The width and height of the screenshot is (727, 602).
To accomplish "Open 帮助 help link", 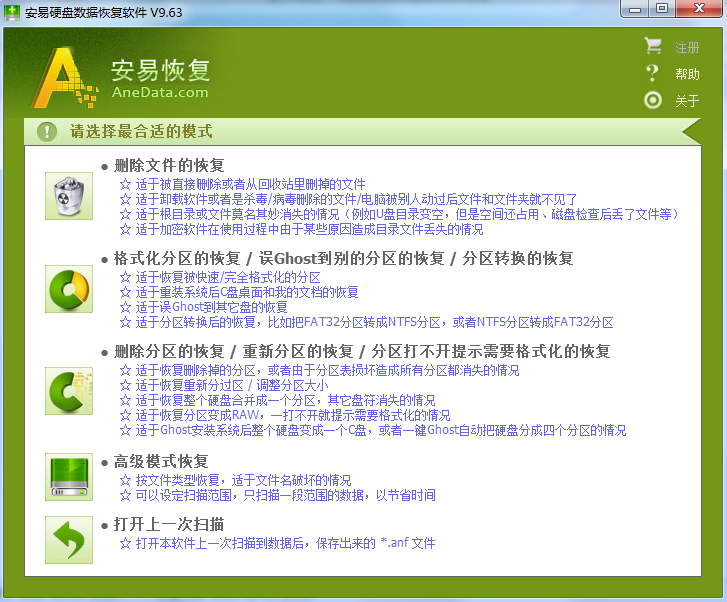I will (687, 74).
